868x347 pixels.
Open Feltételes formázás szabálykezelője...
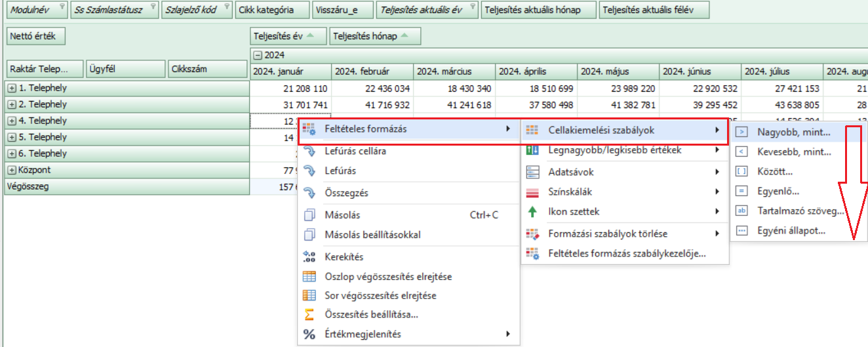click(x=626, y=254)
